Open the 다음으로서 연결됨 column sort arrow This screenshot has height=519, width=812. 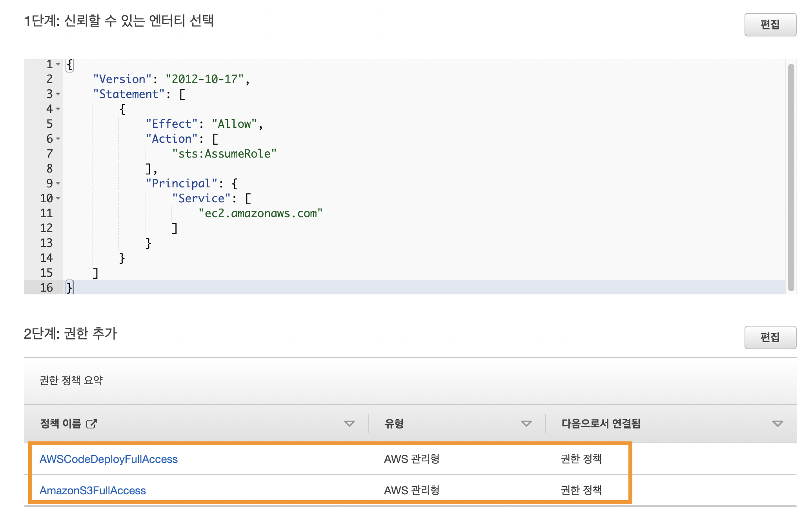777,424
